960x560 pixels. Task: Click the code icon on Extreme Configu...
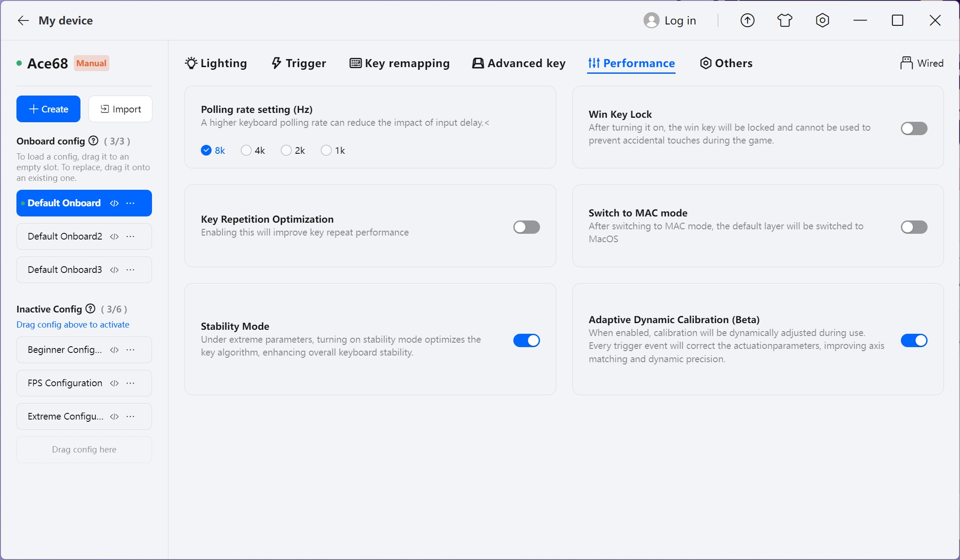pyautogui.click(x=114, y=416)
